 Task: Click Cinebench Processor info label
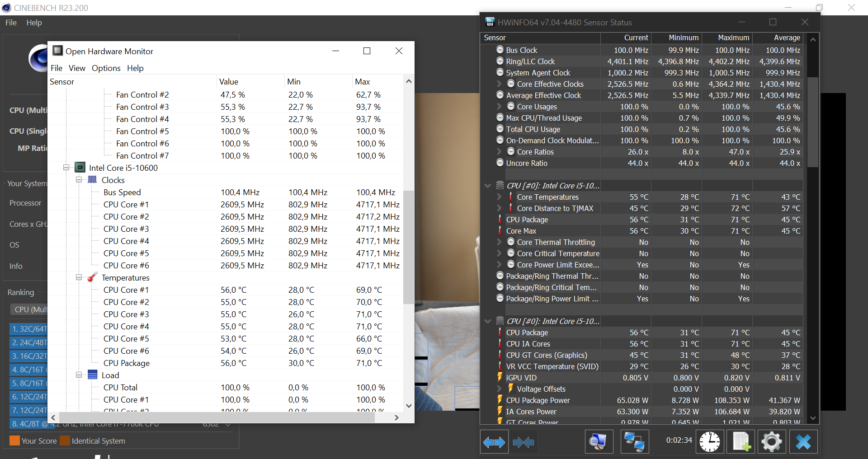tap(25, 203)
